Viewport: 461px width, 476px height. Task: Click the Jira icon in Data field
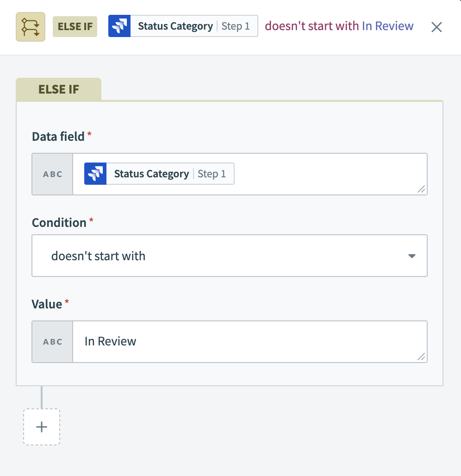[95, 174]
